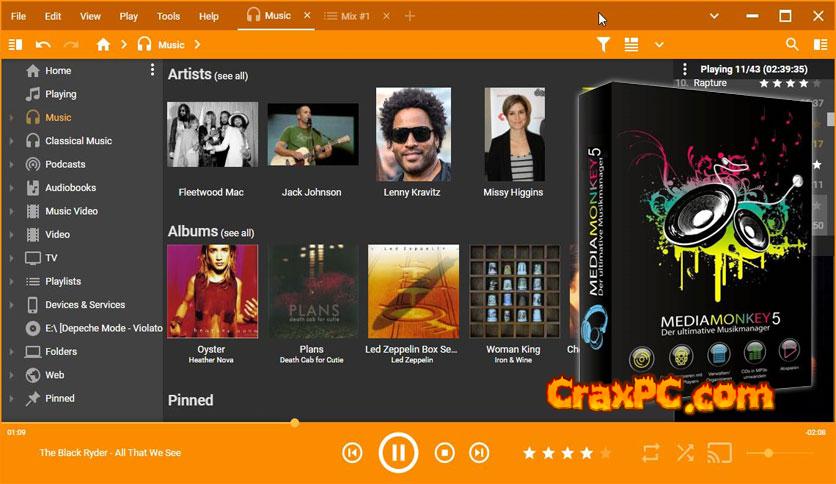
Task: Expand the Music tree node
Action: point(11,117)
